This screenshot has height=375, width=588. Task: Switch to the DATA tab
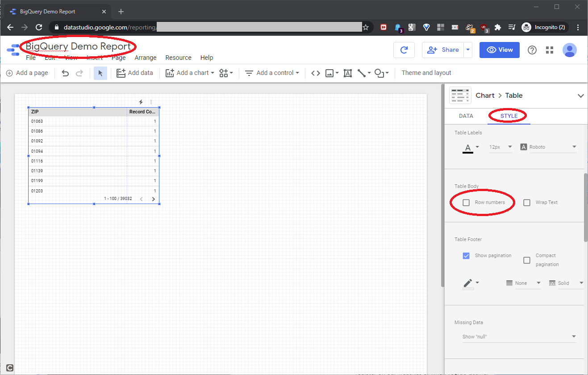[466, 116]
